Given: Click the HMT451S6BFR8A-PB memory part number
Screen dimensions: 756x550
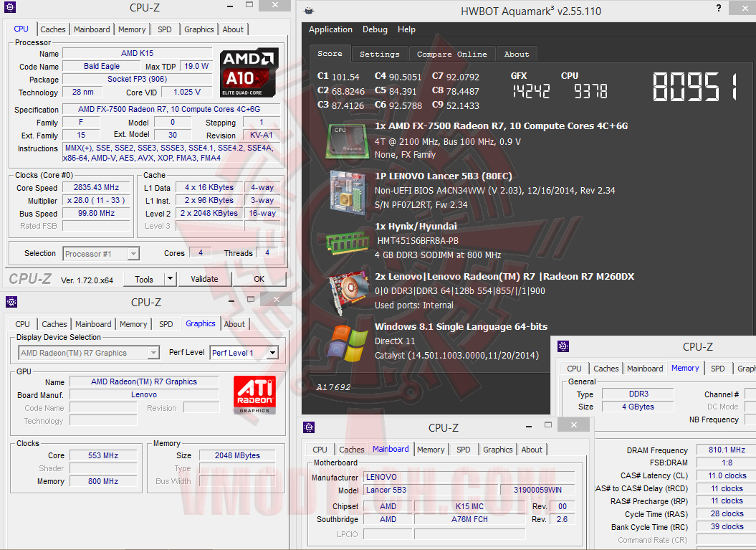Looking at the screenshot, I should tap(418, 241).
